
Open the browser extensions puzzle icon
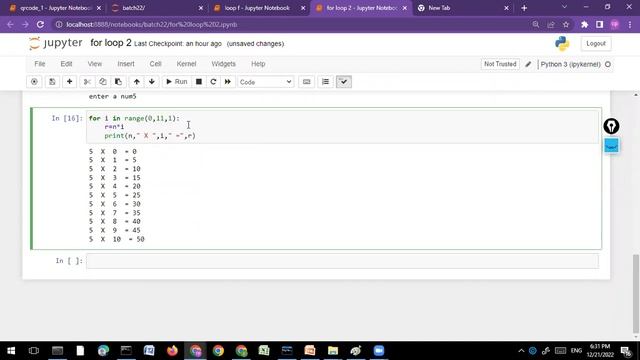[x=584, y=24]
